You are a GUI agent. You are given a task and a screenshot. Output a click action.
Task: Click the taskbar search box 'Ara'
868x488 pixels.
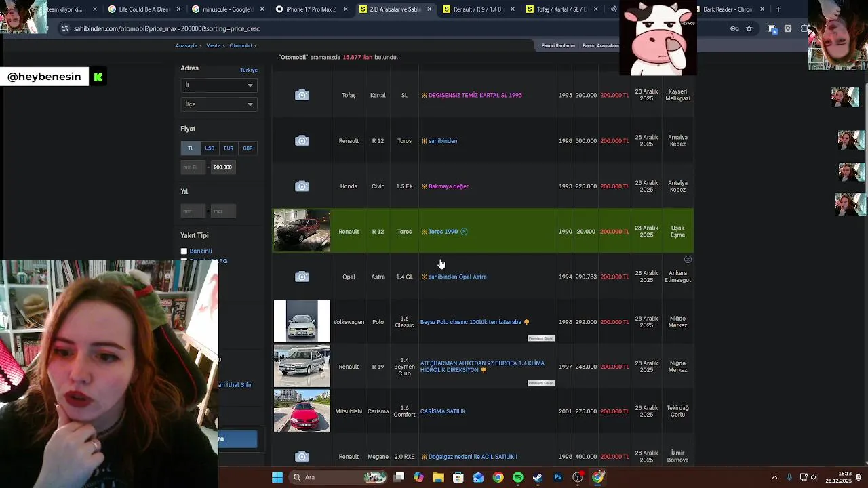(x=337, y=477)
